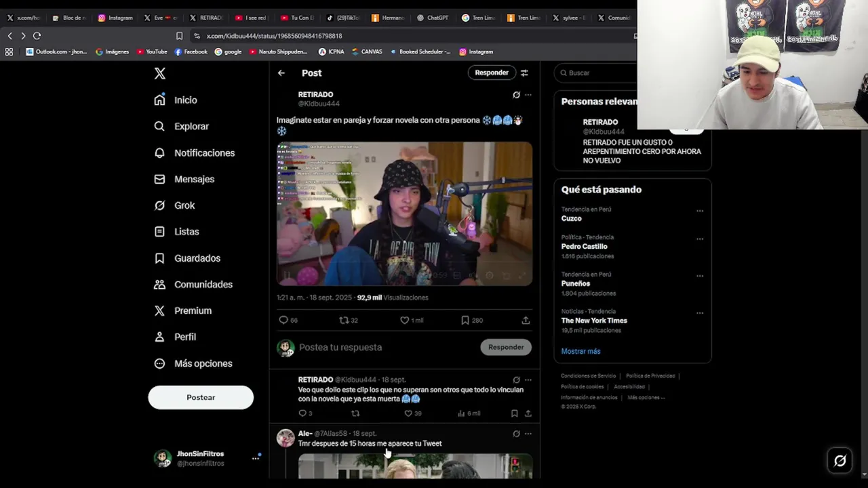Open JhonSinFiltros account menu dots

pos(256,458)
